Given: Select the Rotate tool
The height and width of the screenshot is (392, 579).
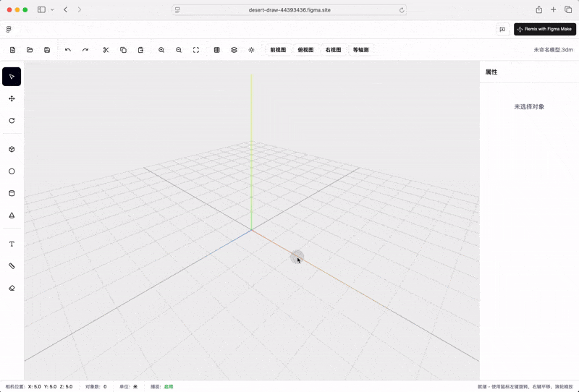Looking at the screenshot, I should [12, 121].
